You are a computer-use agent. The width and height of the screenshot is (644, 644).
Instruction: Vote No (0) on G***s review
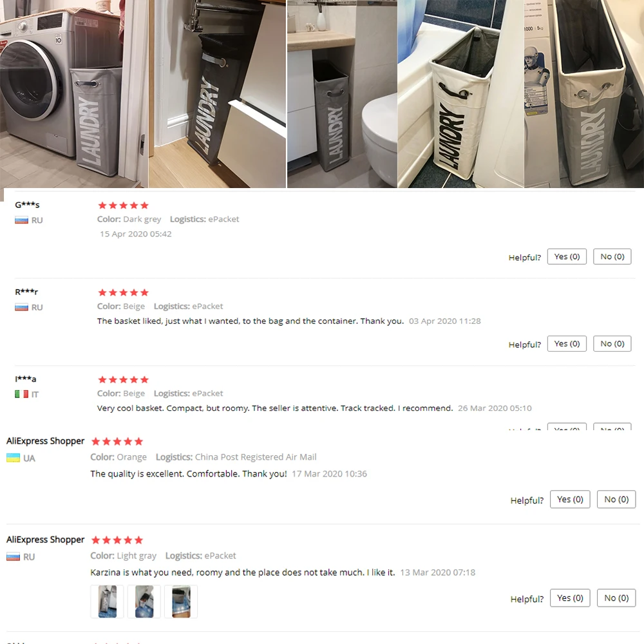[x=612, y=257]
